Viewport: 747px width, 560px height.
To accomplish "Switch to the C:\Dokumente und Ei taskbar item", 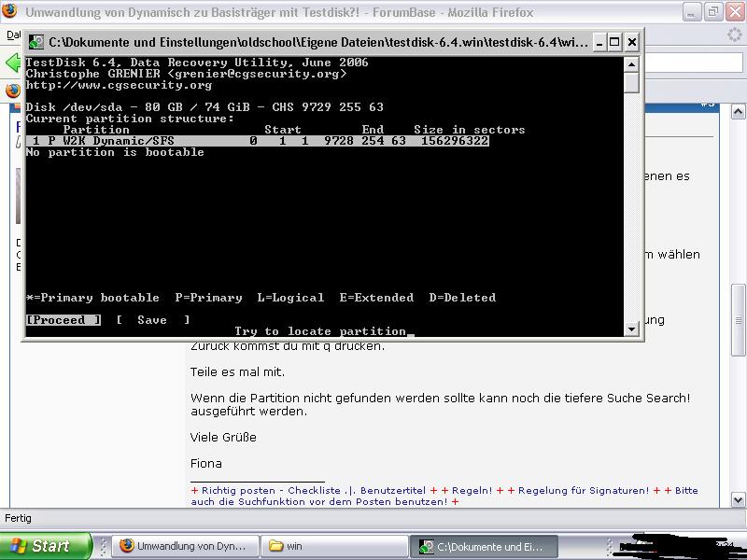I will [x=484, y=546].
